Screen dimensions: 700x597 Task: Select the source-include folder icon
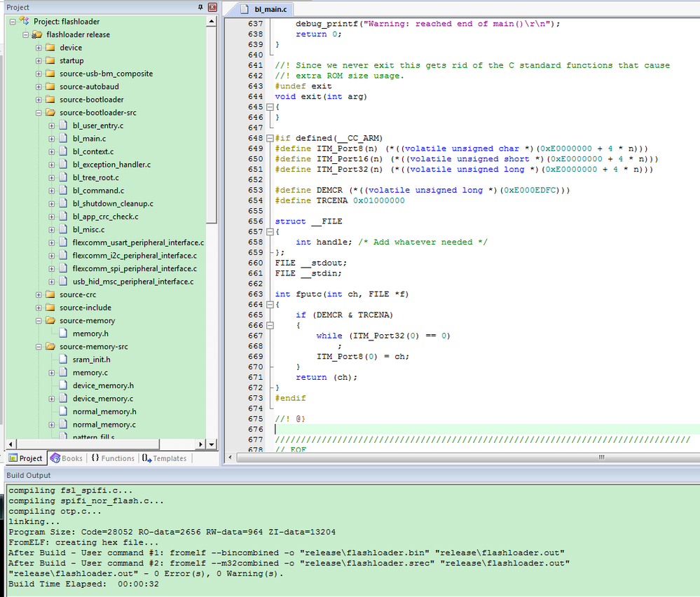click(x=50, y=308)
